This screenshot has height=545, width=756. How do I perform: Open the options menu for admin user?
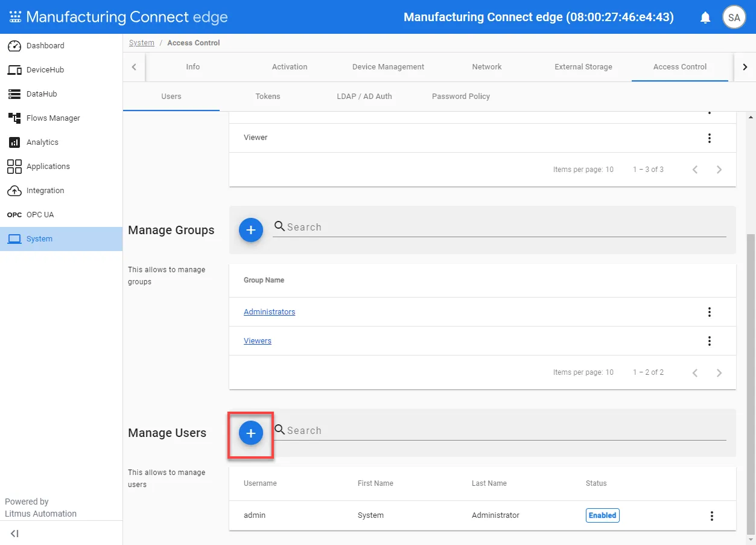[712, 516]
